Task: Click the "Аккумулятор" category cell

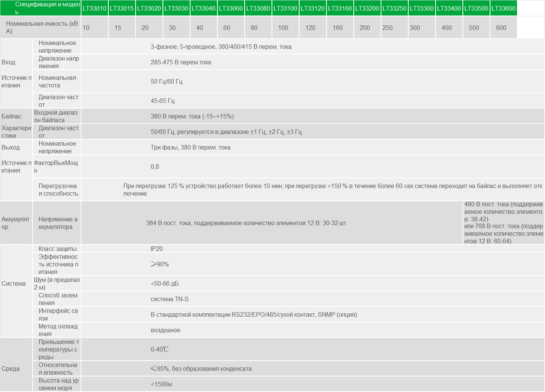Action: pos(16,223)
